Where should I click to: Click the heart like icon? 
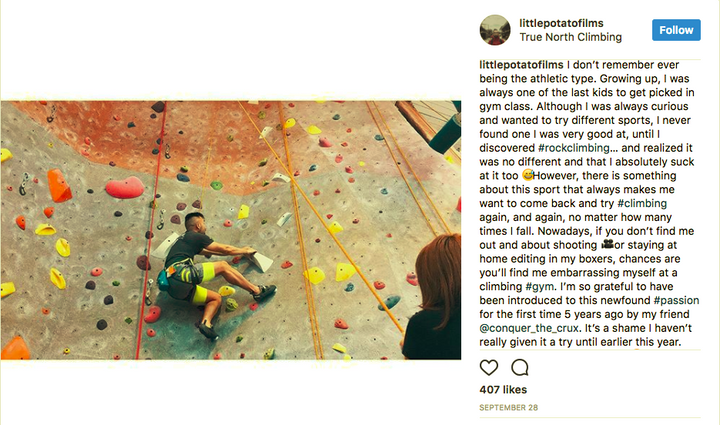click(489, 368)
